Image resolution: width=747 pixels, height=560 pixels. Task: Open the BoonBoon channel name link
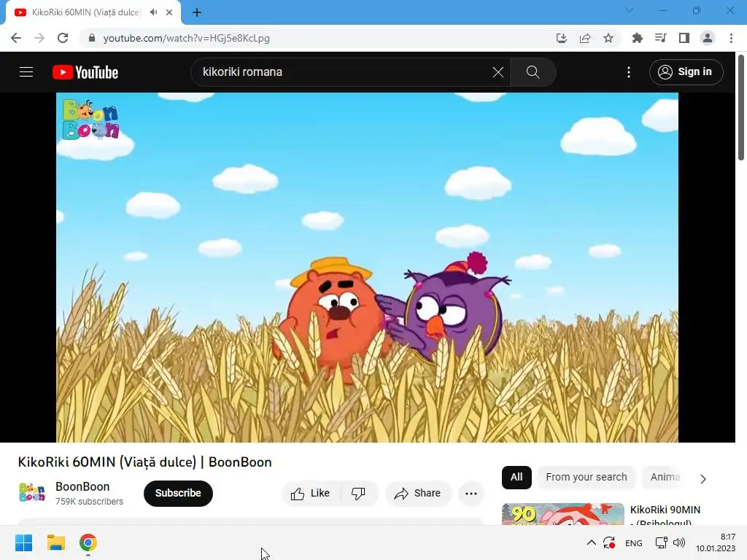82,486
